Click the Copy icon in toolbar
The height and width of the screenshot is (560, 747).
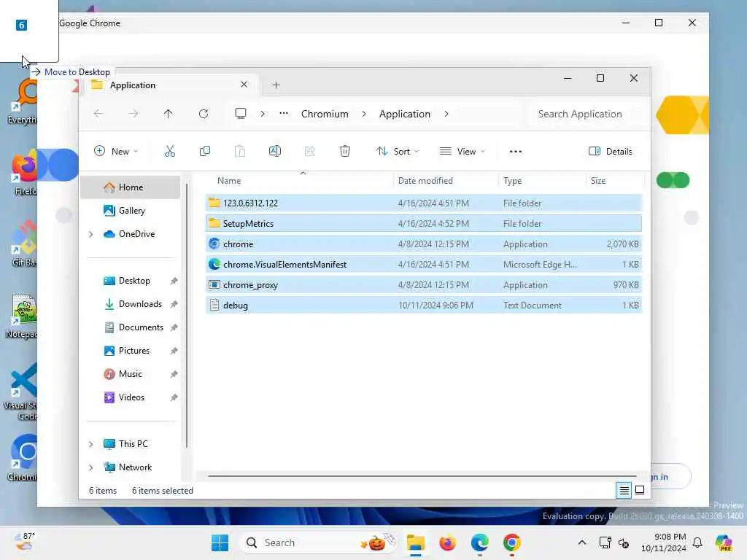click(205, 152)
